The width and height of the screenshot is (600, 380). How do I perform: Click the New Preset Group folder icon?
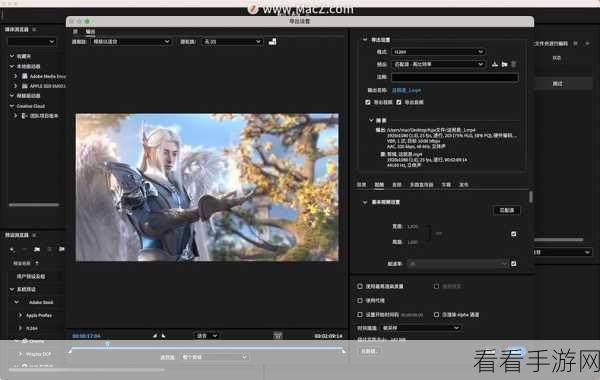pyautogui.click(x=37, y=250)
